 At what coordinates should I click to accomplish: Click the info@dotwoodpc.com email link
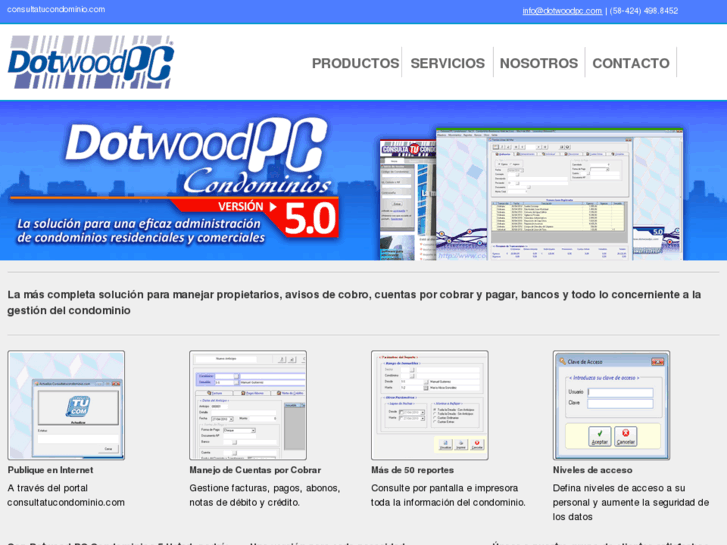coord(562,11)
